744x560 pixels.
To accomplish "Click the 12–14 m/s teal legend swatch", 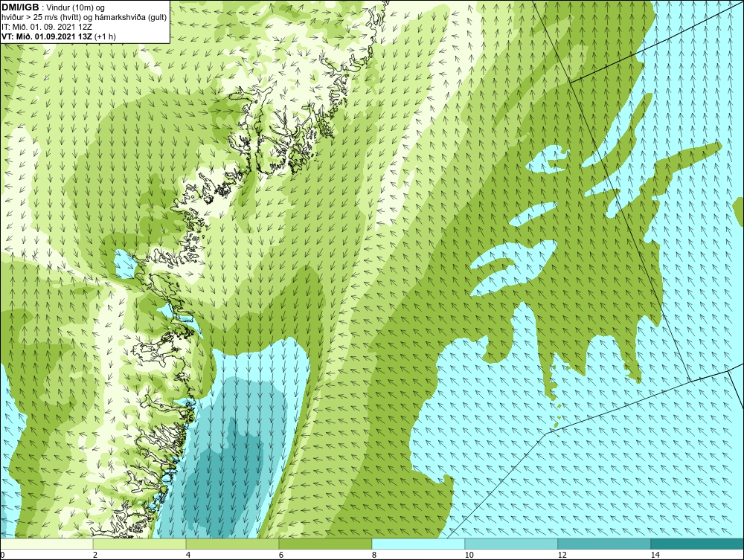I will (604, 544).
